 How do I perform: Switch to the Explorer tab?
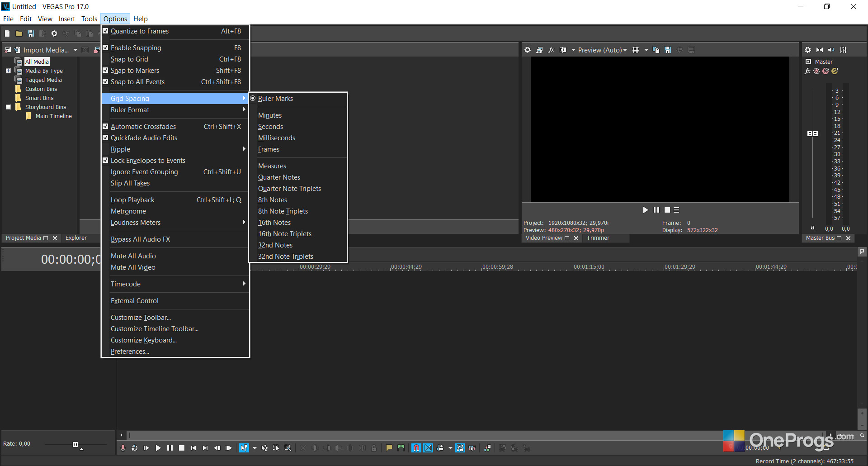pyautogui.click(x=76, y=238)
